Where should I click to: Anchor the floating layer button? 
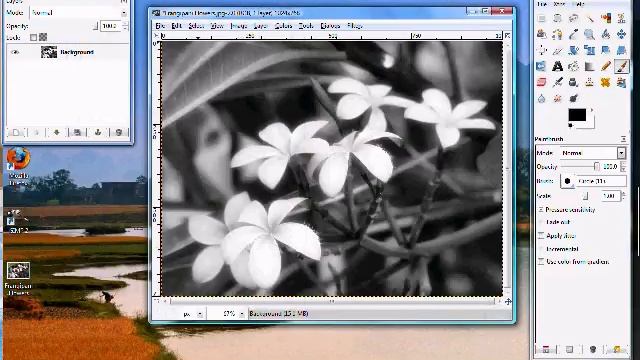[98, 133]
